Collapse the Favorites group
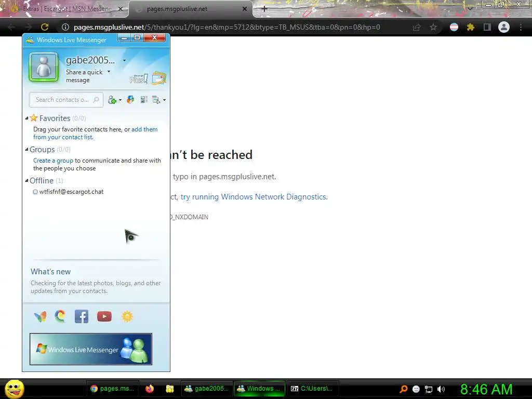 (x=26, y=118)
